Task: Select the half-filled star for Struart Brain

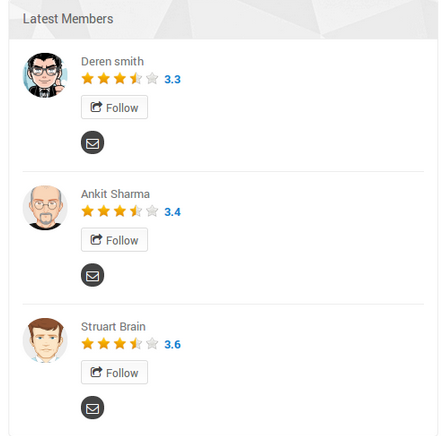Action: pyautogui.click(x=136, y=343)
